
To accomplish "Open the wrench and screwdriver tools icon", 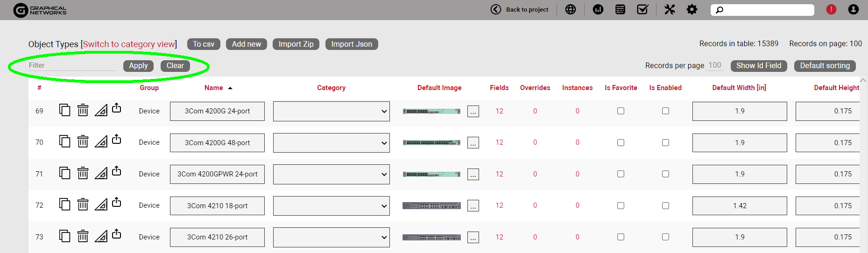I will coord(670,9).
